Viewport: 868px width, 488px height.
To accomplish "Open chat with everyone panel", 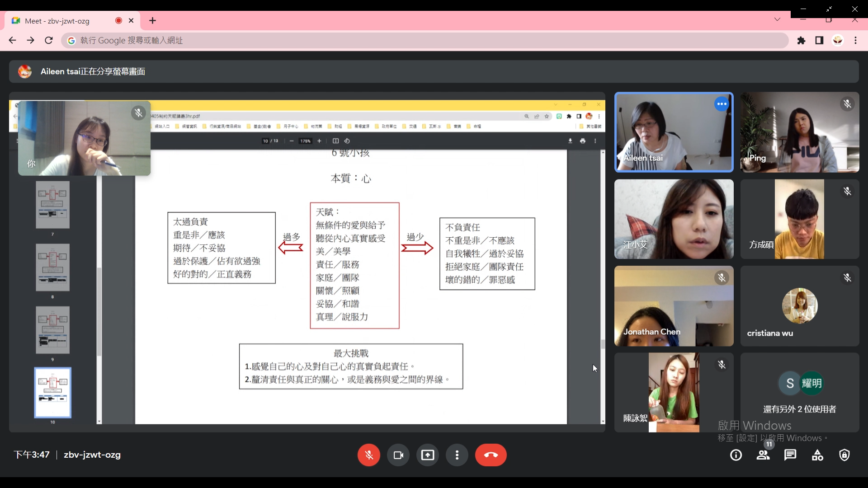I will click(x=790, y=455).
